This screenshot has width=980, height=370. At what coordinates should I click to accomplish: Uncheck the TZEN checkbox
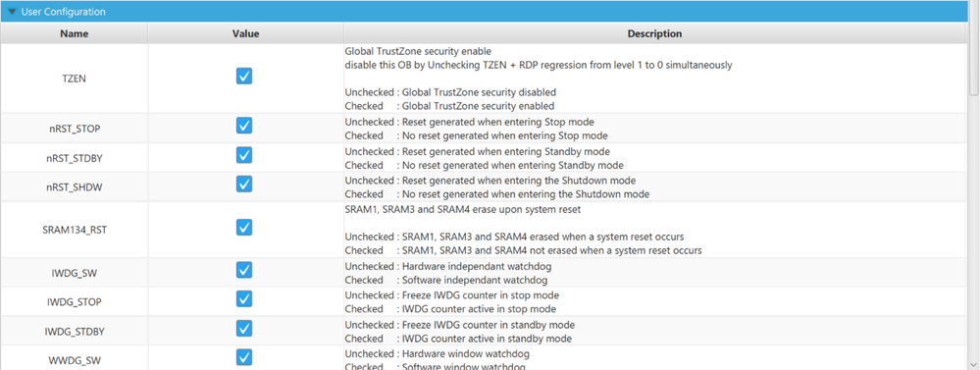[244, 77]
